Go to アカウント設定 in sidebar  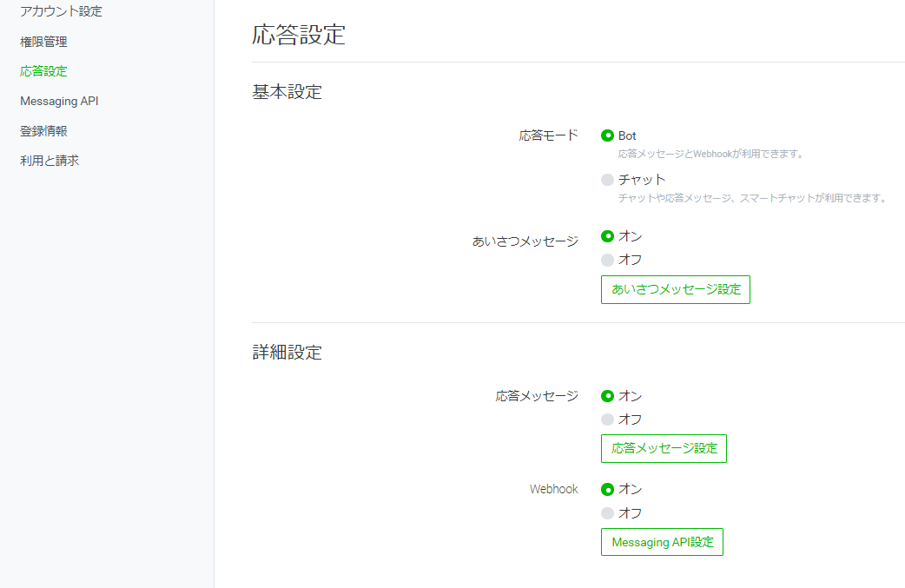click(x=61, y=11)
